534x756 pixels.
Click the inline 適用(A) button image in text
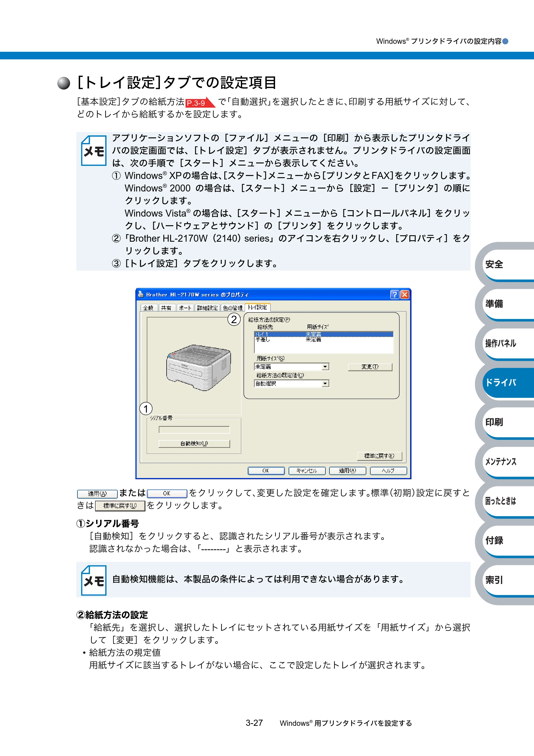coord(97,494)
